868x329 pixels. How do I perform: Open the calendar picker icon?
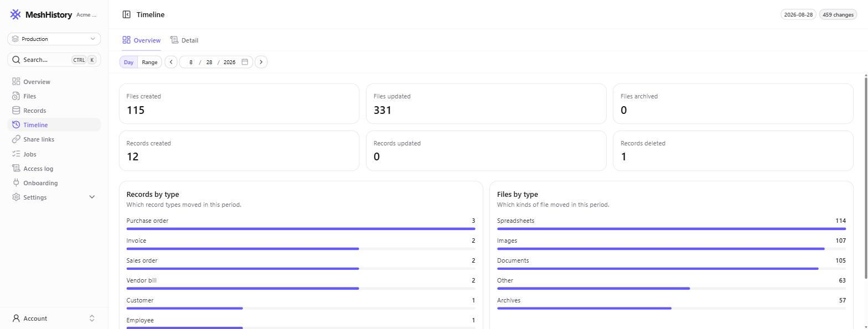pos(245,62)
